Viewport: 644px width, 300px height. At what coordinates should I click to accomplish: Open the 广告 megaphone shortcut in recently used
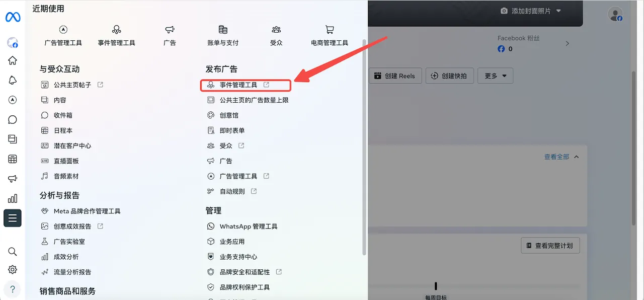point(170,36)
